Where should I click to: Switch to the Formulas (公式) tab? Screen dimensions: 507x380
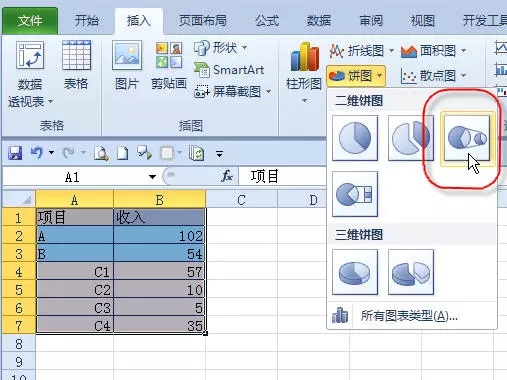click(x=267, y=21)
